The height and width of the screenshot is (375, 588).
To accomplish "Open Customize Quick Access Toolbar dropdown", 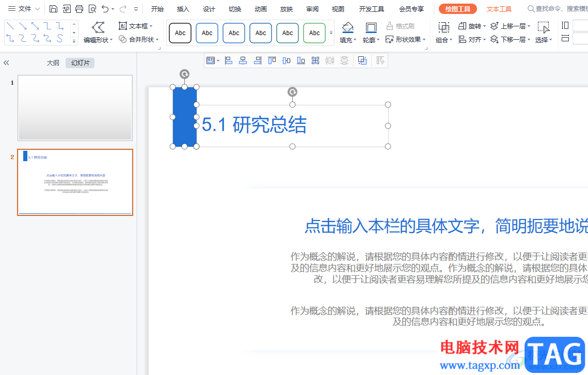I will point(136,9).
